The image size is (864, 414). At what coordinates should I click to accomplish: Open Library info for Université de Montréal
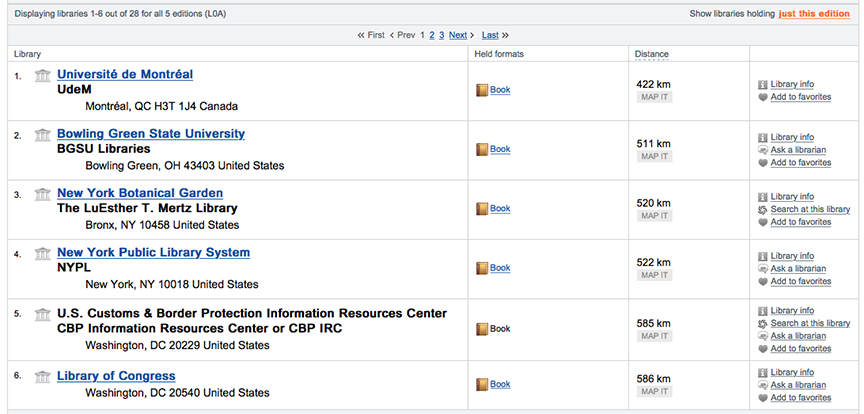click(x=792, y=84)
